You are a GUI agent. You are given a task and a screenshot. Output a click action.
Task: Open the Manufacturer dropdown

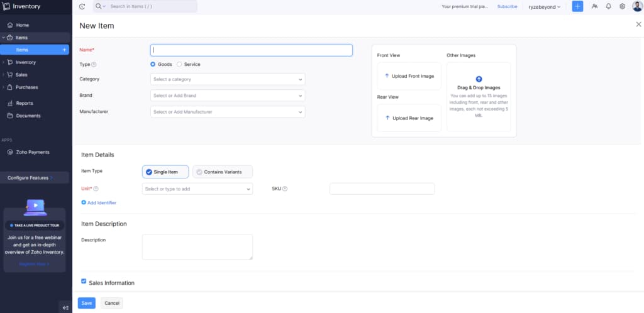(228, 112)
